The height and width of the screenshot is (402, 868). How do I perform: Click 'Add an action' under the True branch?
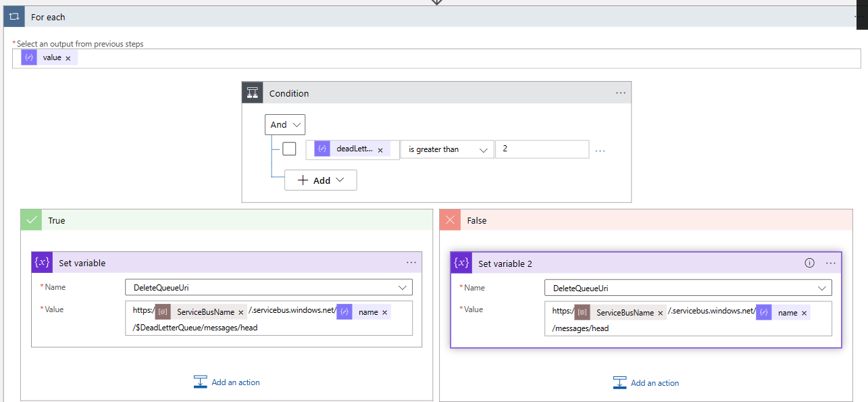(x=226, y=382)
